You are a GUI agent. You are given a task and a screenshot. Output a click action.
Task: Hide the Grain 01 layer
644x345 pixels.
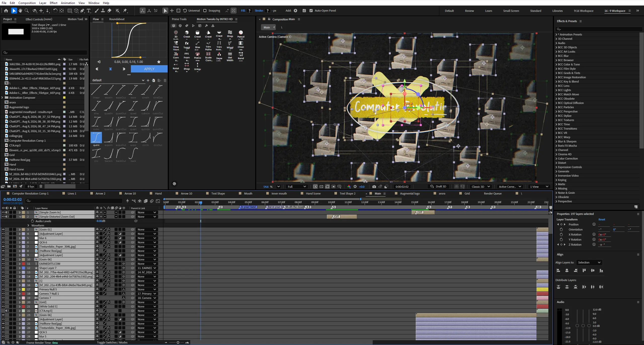click(x=3, y=229)
